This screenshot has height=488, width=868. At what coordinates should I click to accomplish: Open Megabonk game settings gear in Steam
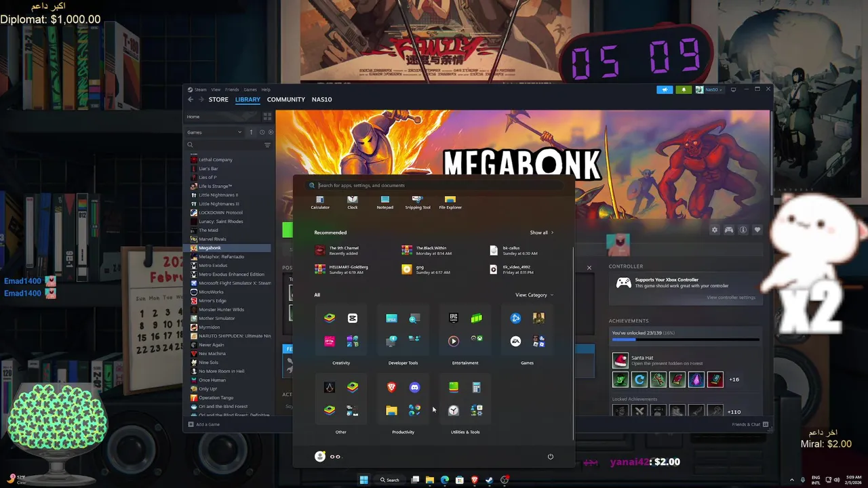[x=714, y=230]
